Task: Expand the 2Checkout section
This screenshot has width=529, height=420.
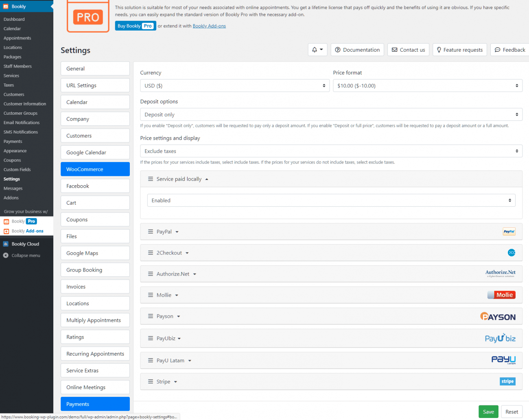Action: [x=173, y=253]
